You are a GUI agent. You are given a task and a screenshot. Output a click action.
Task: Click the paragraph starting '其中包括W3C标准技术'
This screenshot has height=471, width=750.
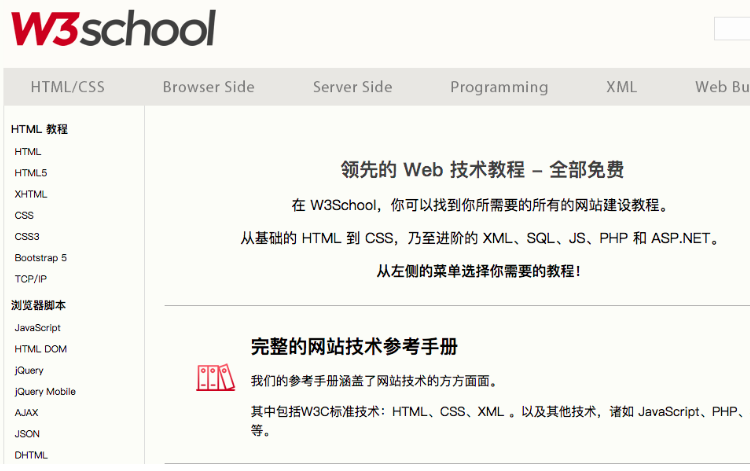[x=500, y=421]
